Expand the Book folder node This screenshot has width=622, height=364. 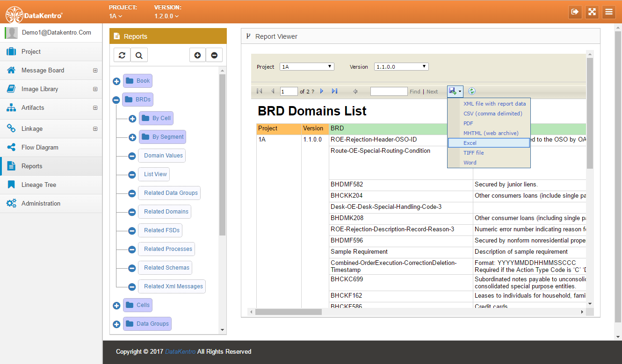pyautogui.click(x=116, y=81)
